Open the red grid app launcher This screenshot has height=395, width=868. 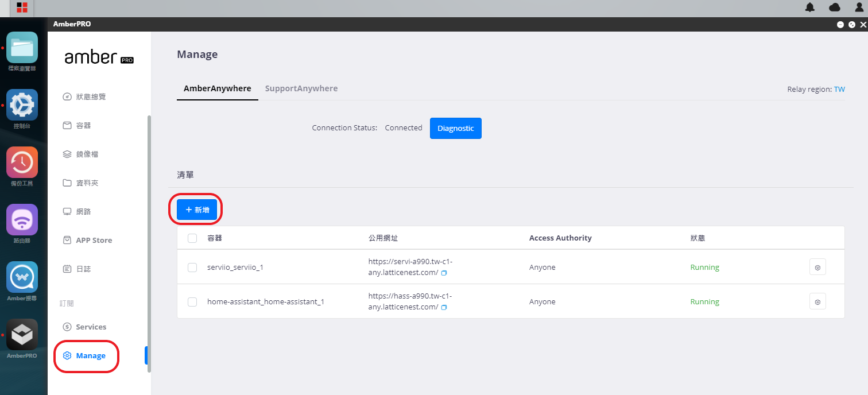[22, 7]
